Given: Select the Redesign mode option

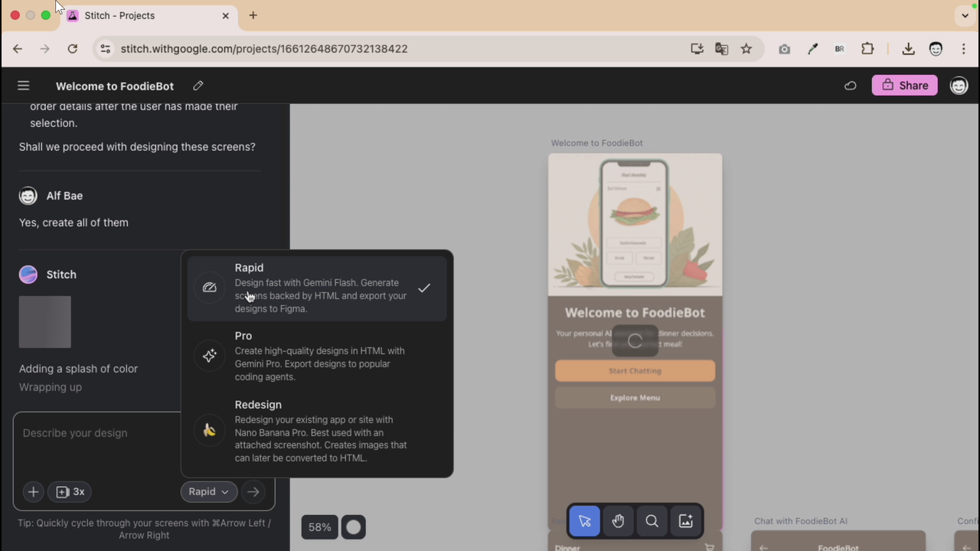Looking at the screenshot, I should 317,431.
